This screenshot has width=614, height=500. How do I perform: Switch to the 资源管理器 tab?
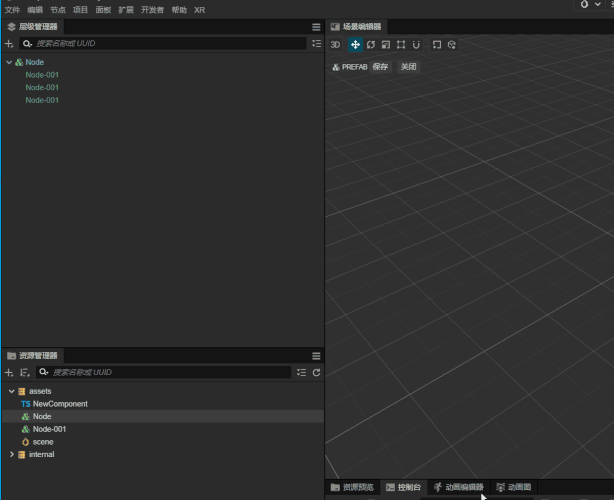click(33, 356)
